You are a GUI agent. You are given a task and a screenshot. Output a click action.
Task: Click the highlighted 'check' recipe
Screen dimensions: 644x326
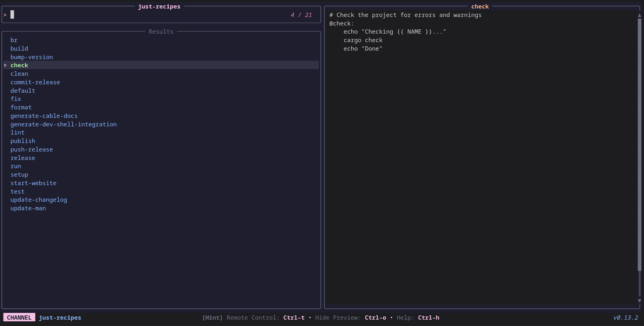tap(19, 65)
